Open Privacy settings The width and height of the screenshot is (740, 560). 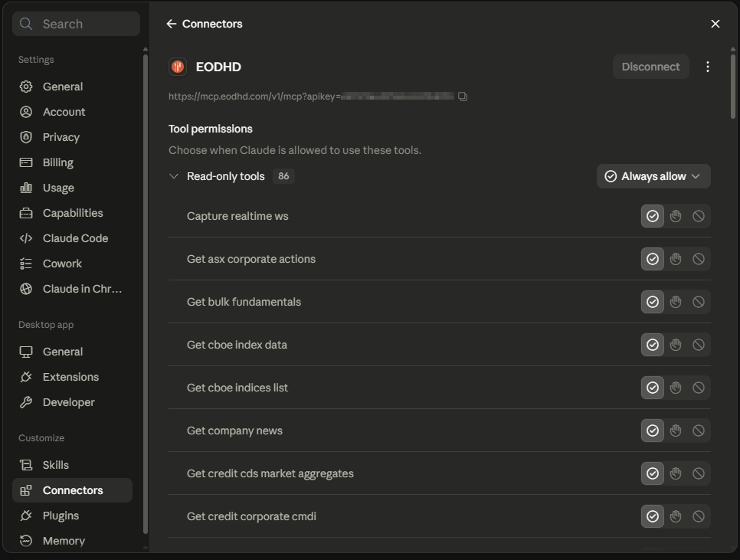point(72,137)
